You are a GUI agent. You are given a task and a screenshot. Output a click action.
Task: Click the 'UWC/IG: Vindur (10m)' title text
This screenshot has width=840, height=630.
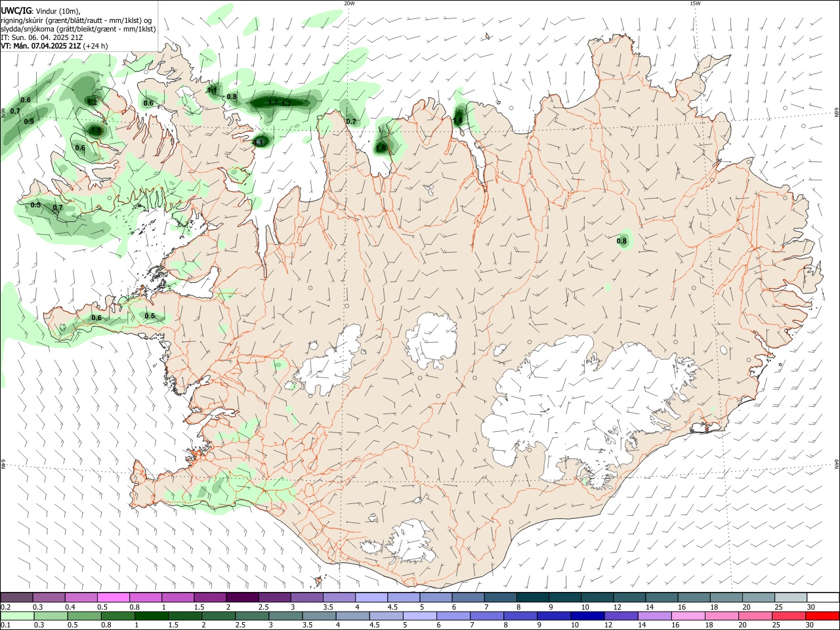[41, 11]
